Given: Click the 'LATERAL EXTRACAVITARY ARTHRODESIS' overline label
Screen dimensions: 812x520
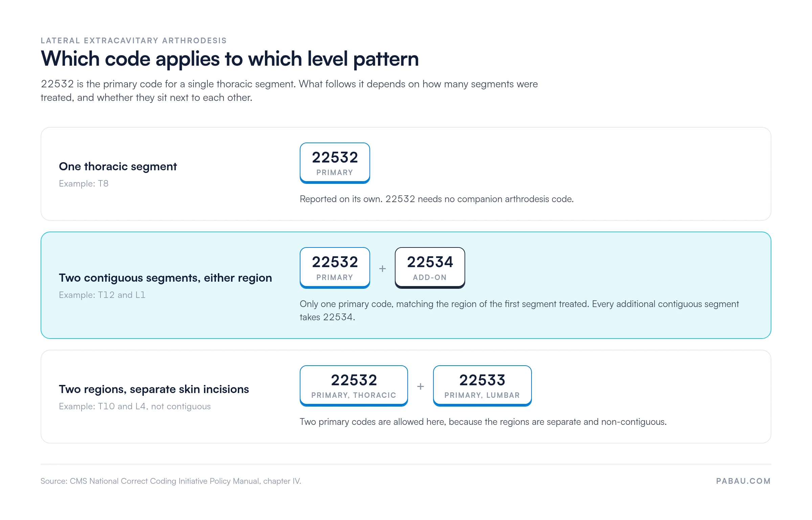Looking at the screenshot, I should click(134, 41).
